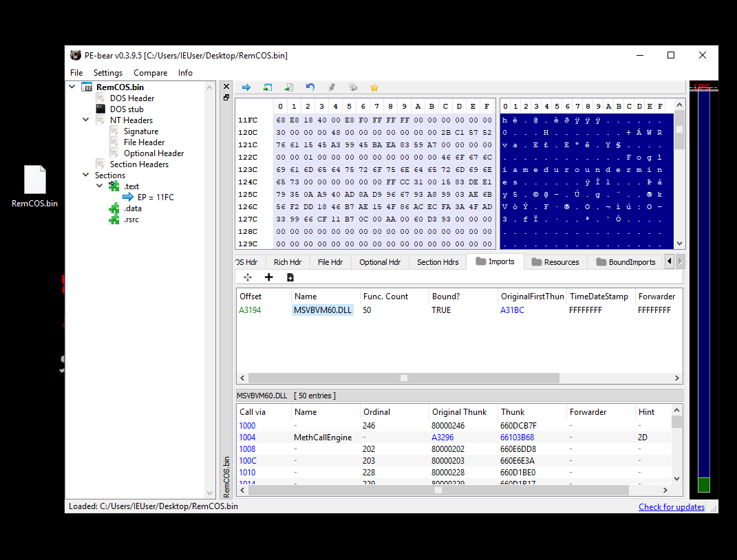Switch to the Section Hdrs tab
The width and height of the screenshot is (737, 560).
(438, 262)
